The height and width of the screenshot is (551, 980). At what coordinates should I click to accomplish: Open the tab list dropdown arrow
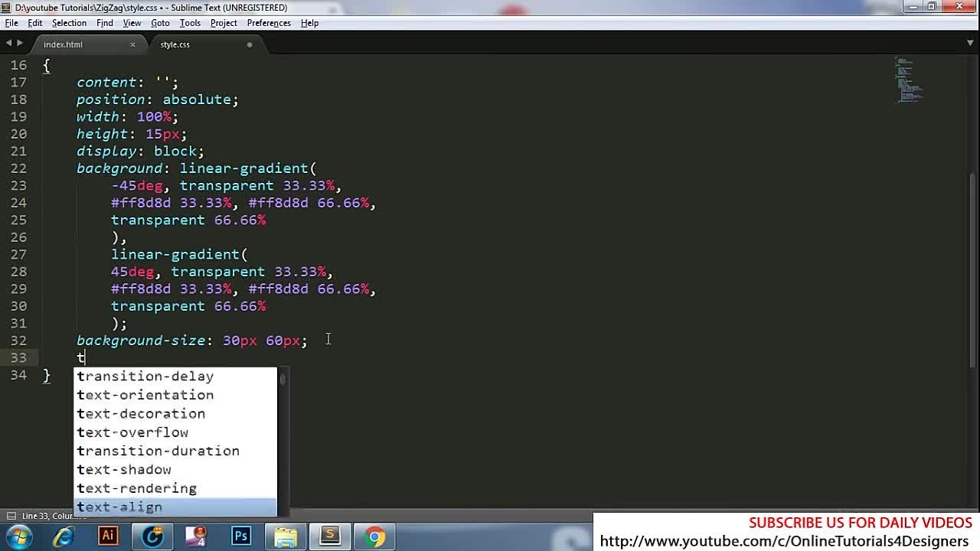coord(971,44)
